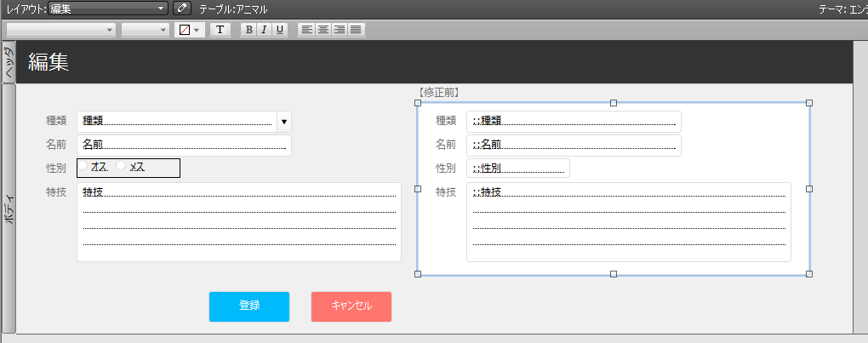868x343 pixels.
Task: Click the left 性別 label
Action: (x=56, y=169)
